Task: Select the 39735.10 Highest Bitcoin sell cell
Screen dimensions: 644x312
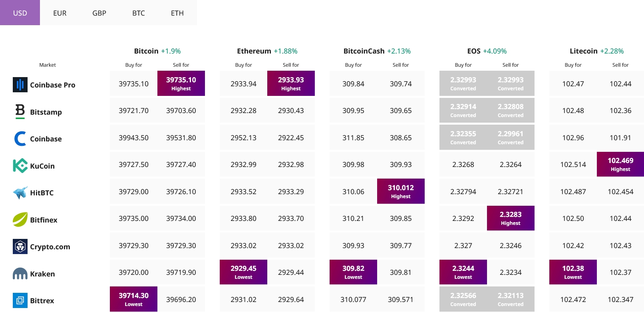Action: point(181,83)
